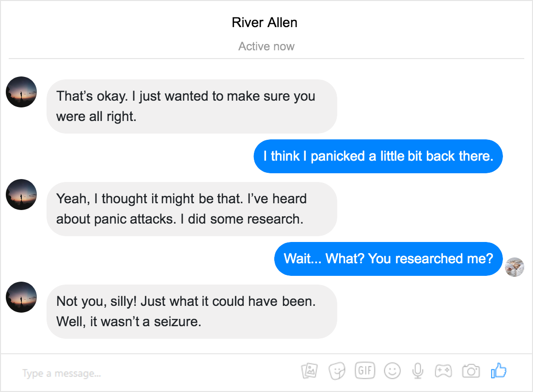The width and height of the screenshot is (533, 392).
Task: Click the Active now status text
Action: pos(266,46)
